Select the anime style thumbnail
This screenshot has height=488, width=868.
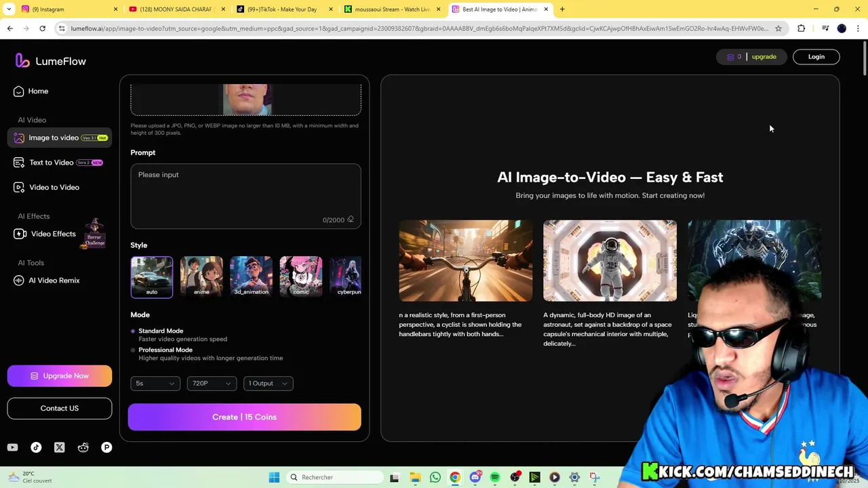tap(201, 277)
